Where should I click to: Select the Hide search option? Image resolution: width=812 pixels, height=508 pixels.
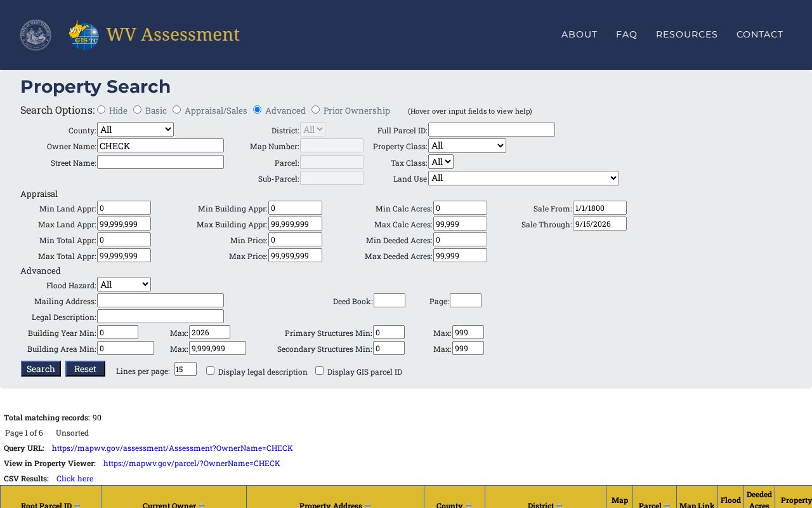coord(101,110)
